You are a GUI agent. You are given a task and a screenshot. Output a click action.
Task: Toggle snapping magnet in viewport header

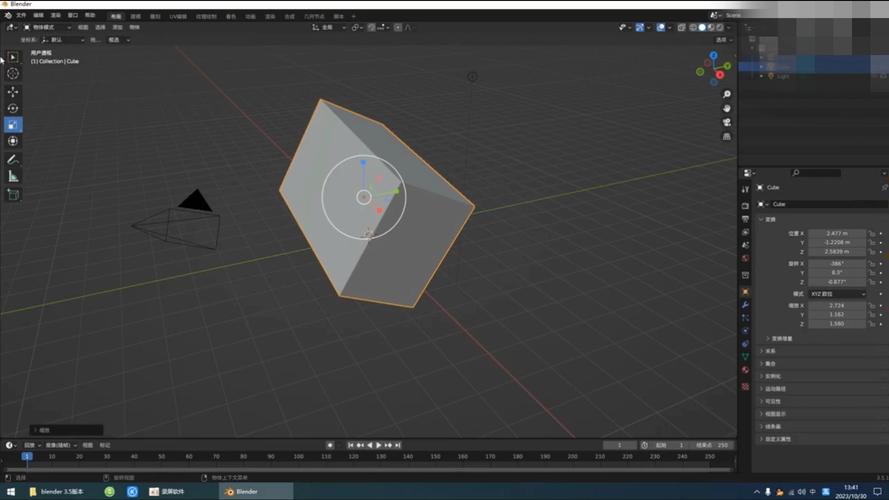point(371,27)
